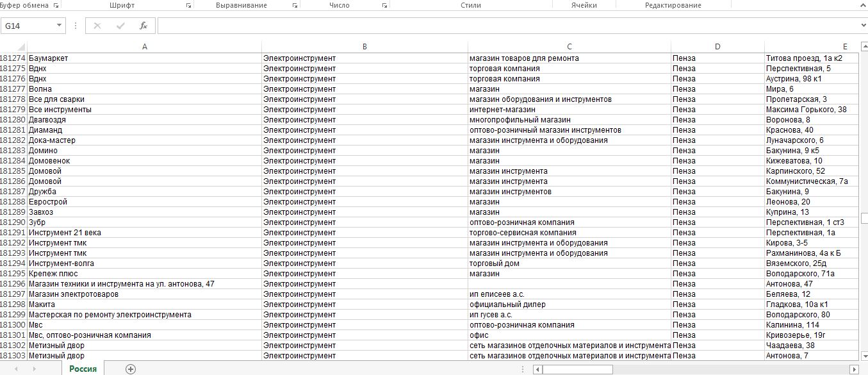The image size is (868, 375).
Task: Click the Name Box showing G14
Action: tap(28, 26)
